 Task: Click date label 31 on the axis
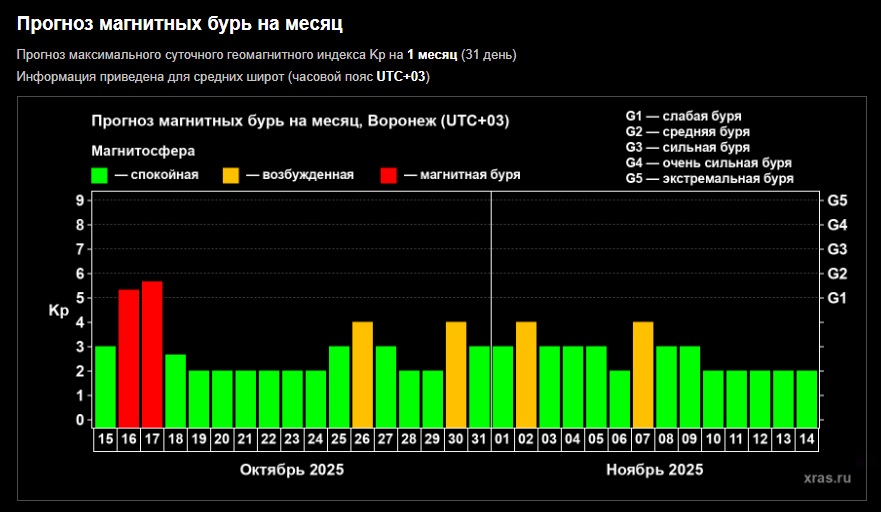[479, 439]
